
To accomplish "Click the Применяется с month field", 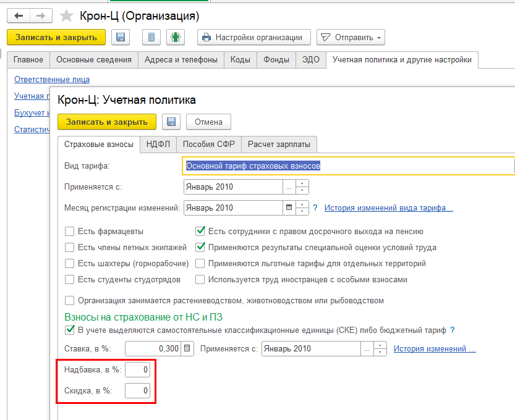I will click(233, 187).
